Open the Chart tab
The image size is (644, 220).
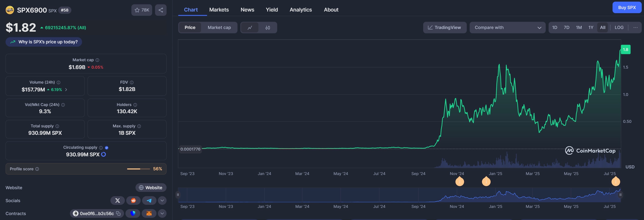tap(191, 10)
